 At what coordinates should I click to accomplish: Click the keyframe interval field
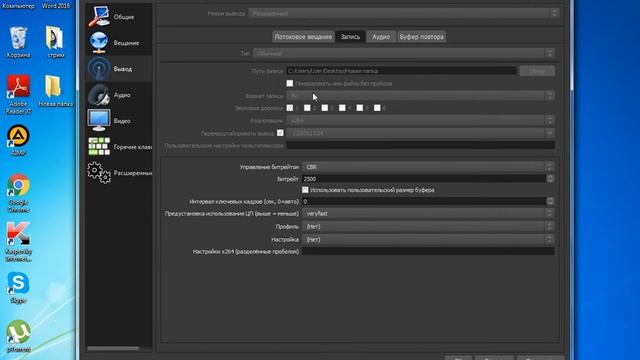point(424,201)
